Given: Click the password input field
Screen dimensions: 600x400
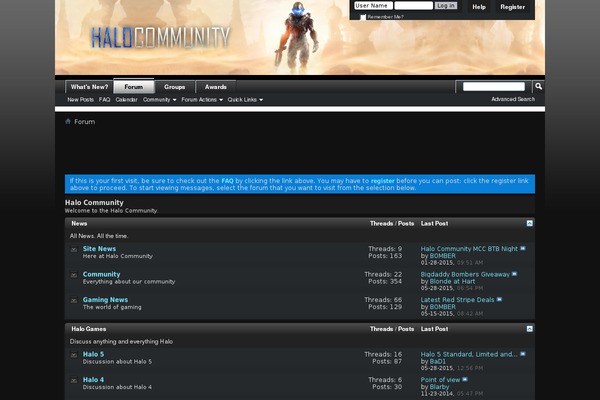Looking at the screenshot, I should click(413, 6).
